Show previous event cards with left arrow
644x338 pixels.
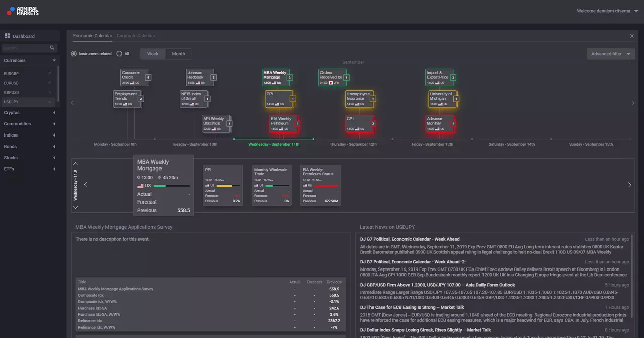coord(85,184)
